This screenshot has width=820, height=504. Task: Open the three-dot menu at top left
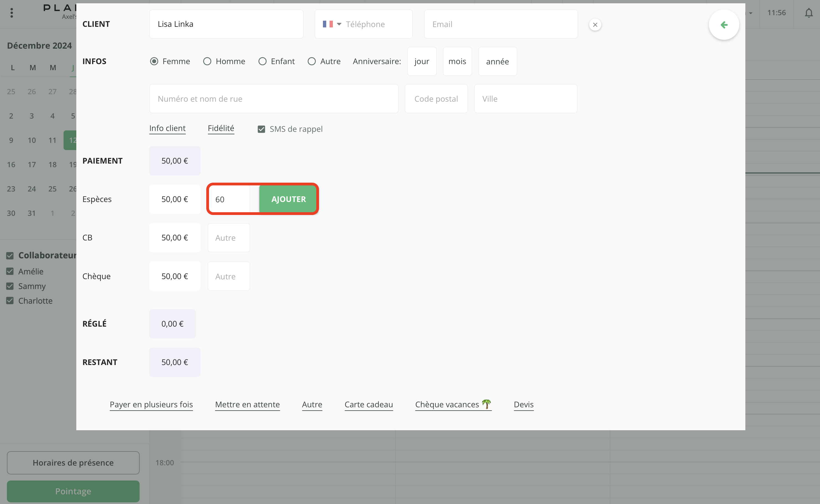coord(12,13)
